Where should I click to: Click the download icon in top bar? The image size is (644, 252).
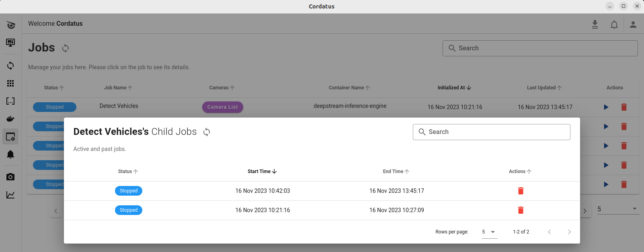click(595, 25)
